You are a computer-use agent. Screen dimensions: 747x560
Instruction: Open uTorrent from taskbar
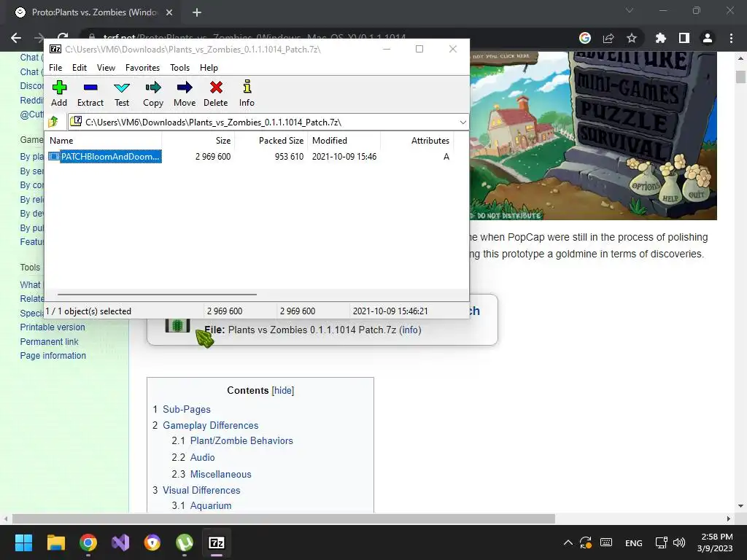pos(185,542)
